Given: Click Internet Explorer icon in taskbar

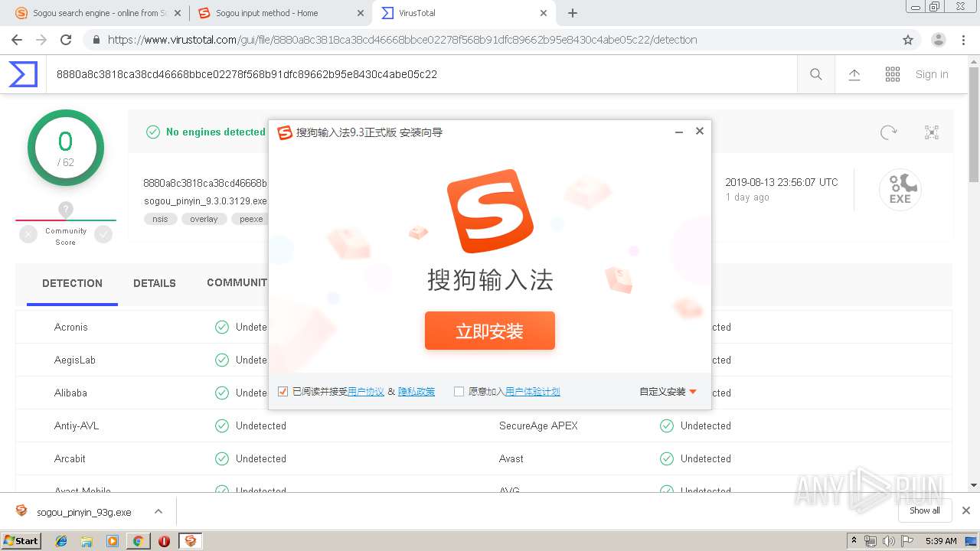Looking at the screenshot, I should 61,541.
